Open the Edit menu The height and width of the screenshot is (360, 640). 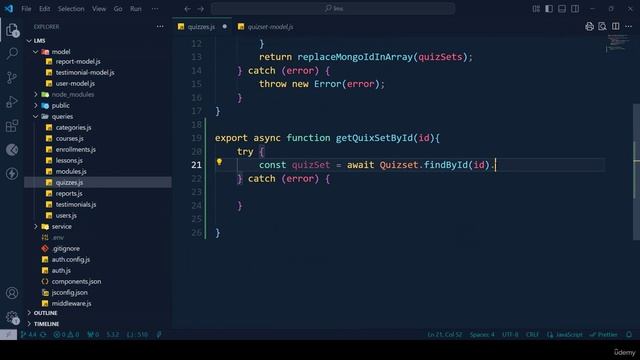[x=44, y=9]
